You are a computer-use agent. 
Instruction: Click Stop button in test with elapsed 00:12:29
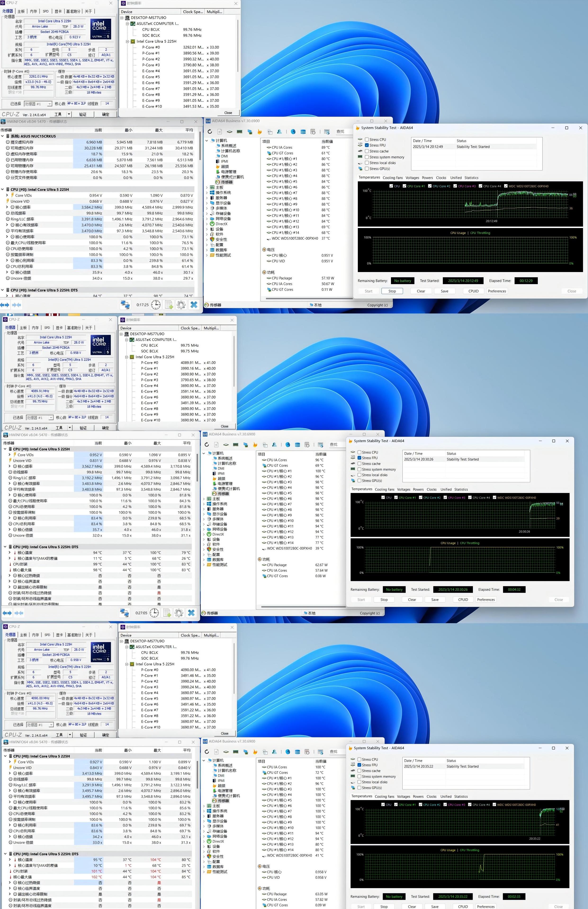click(392, 291)
